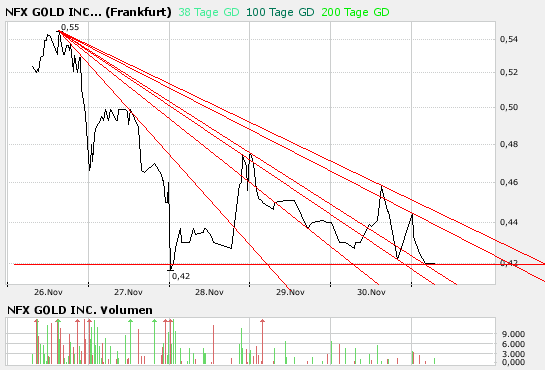The width and height of the screenshot is (545, 384).
Task: Click the 30.Nov date axis label
Action: (x=371, y=292)
